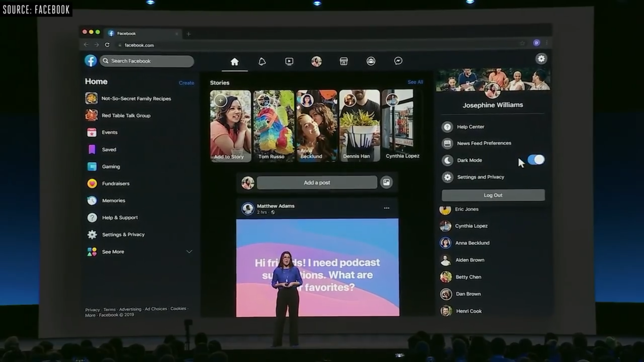
Task: Click Add a post button
Action: coord(317,182)
